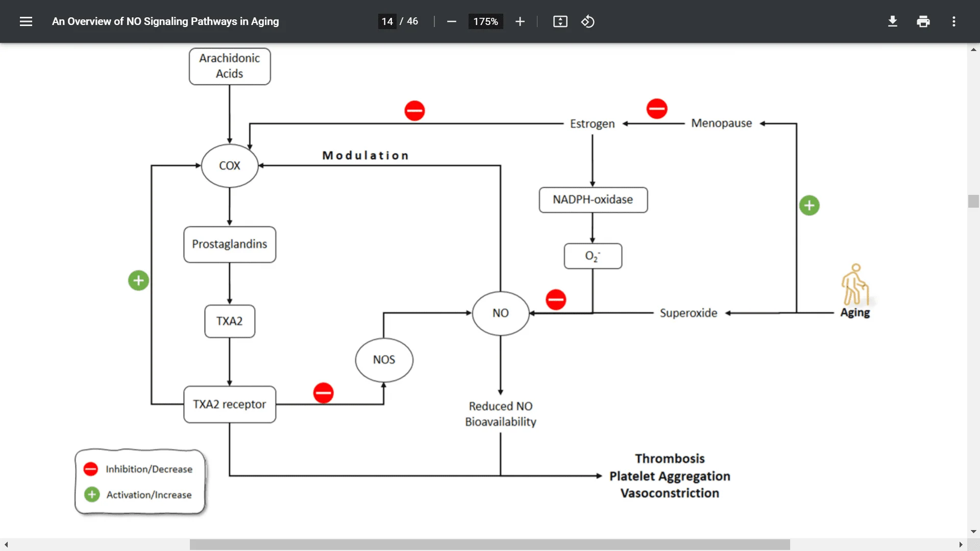Expand the page navigation input field
980x551 pixels.
click(387, 21)
